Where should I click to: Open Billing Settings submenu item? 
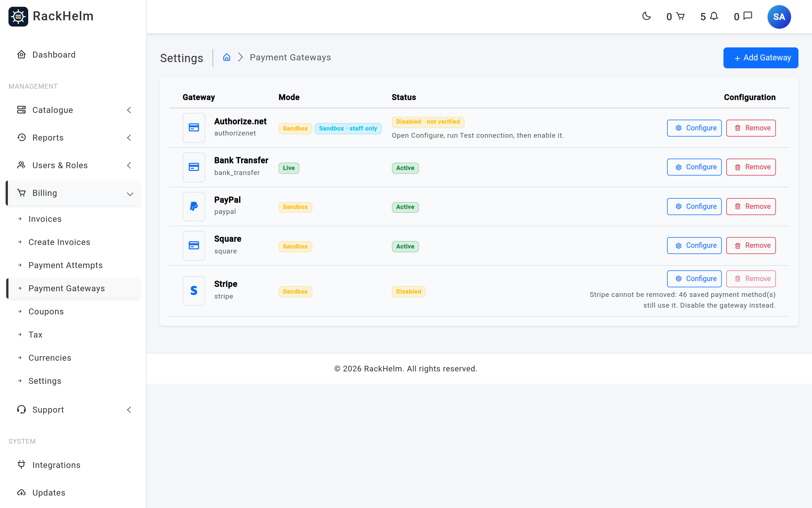click(73, 381)
